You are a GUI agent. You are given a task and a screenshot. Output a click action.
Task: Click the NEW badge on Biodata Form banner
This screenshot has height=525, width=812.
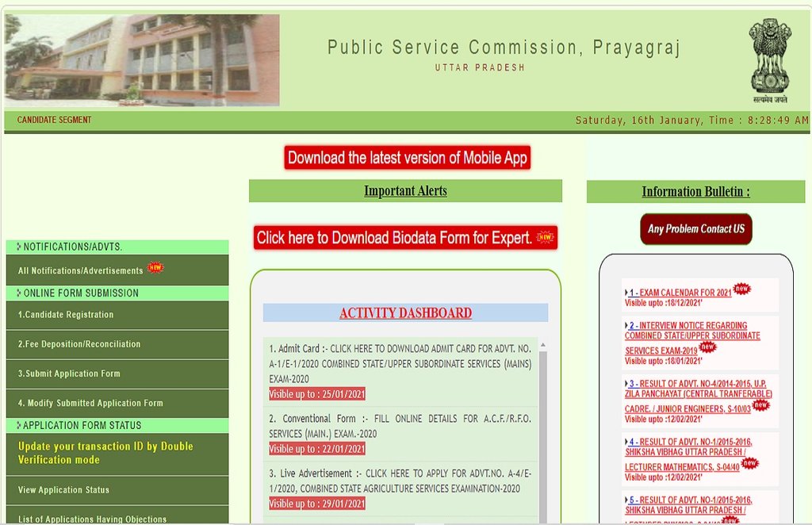point(545,237)
